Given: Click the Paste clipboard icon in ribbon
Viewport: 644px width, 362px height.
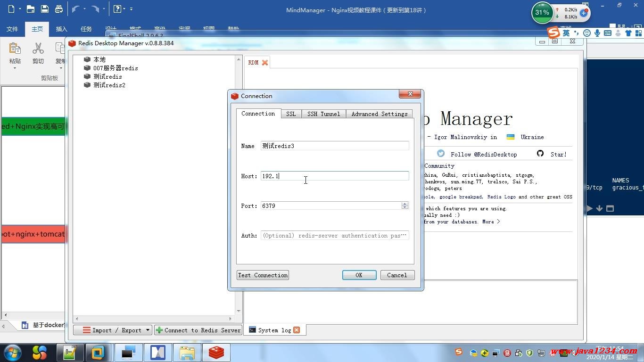Looking at the screenshot, I should tap(15, 49).
